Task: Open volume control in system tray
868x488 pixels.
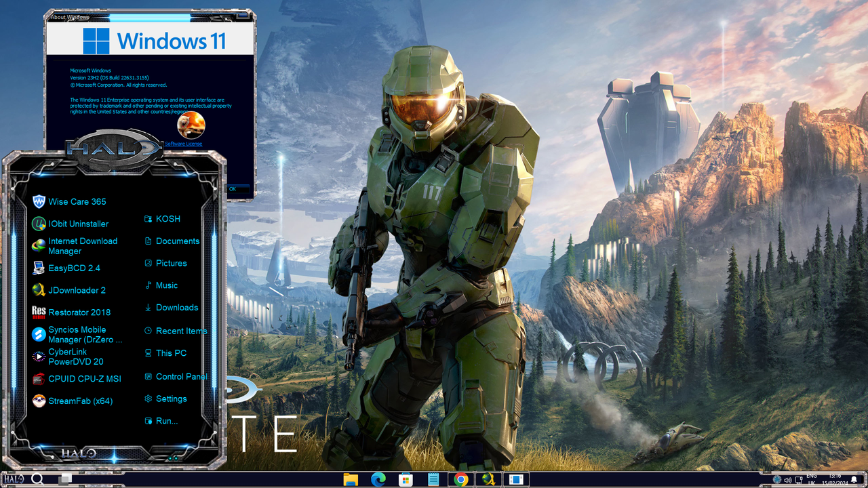Action: point(788,480)
